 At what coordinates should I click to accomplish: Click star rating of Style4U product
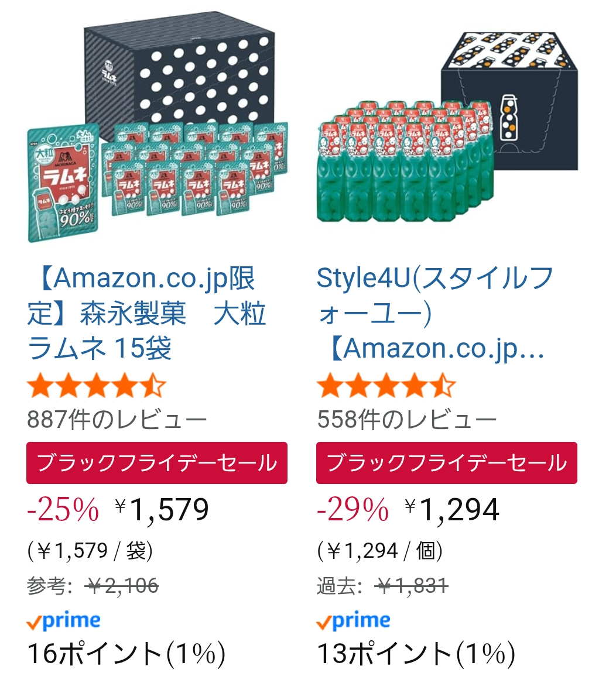click(386, 387)
